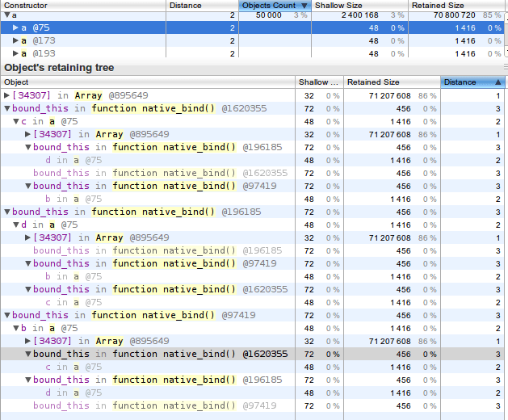Sort the top grid by Distance column
The height and width of the screenshot is (420, 508).
pos(202,6)
